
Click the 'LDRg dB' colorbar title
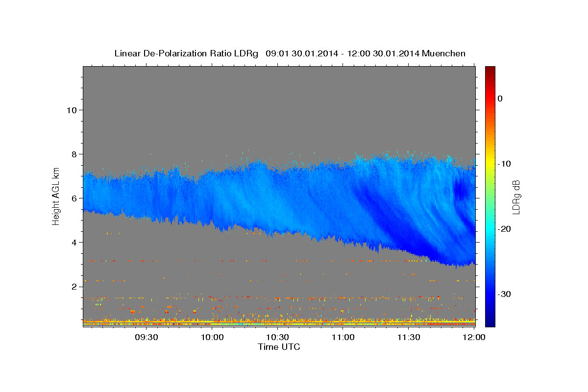pos(516,196)
